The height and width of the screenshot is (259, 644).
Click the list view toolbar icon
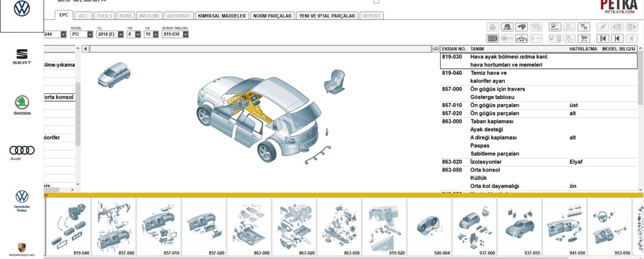(x=493, y=39)
